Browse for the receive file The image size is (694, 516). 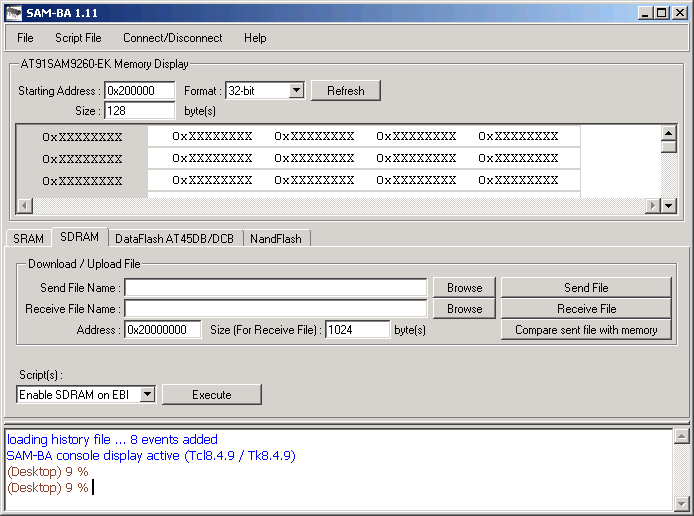click(464, 308)
